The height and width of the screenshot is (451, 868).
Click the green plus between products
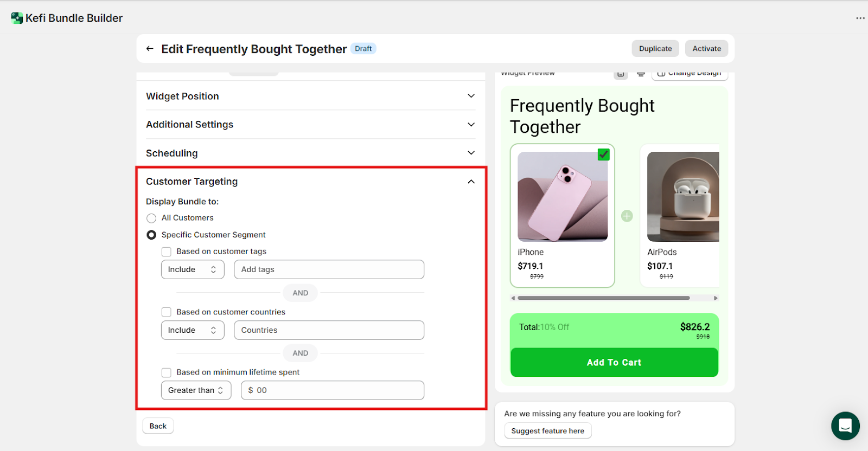[x=627, y=216]
